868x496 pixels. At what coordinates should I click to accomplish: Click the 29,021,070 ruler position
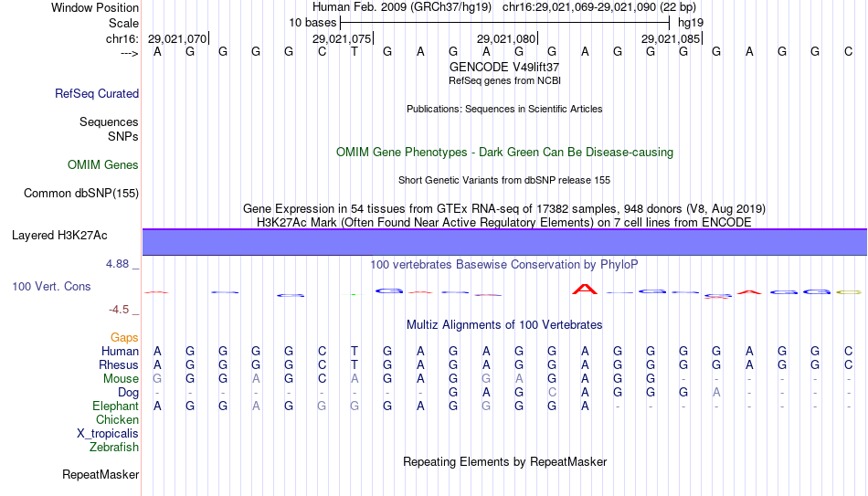click(x=177, y=38)
